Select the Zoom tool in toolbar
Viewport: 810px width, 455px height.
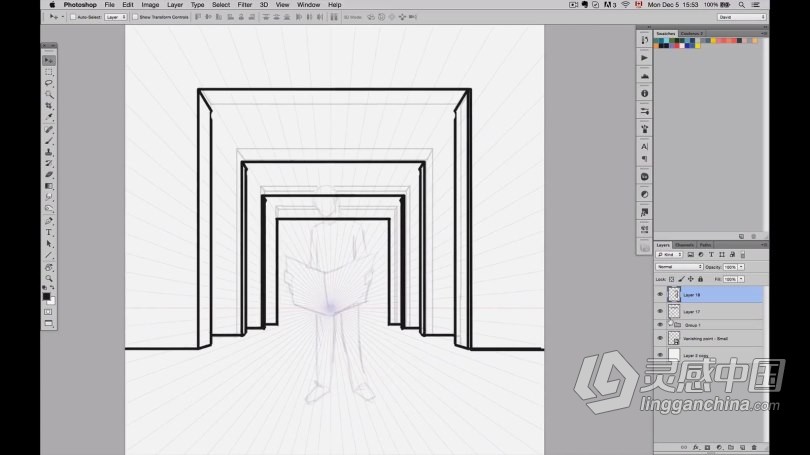[x=48, y=279]
